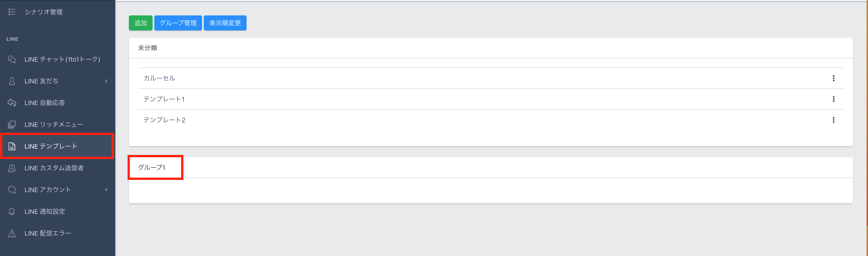This screenshot has width=868, height=256.
Task: Open the three-dot menu for テンプレート2
Action: tap(833, 120)
